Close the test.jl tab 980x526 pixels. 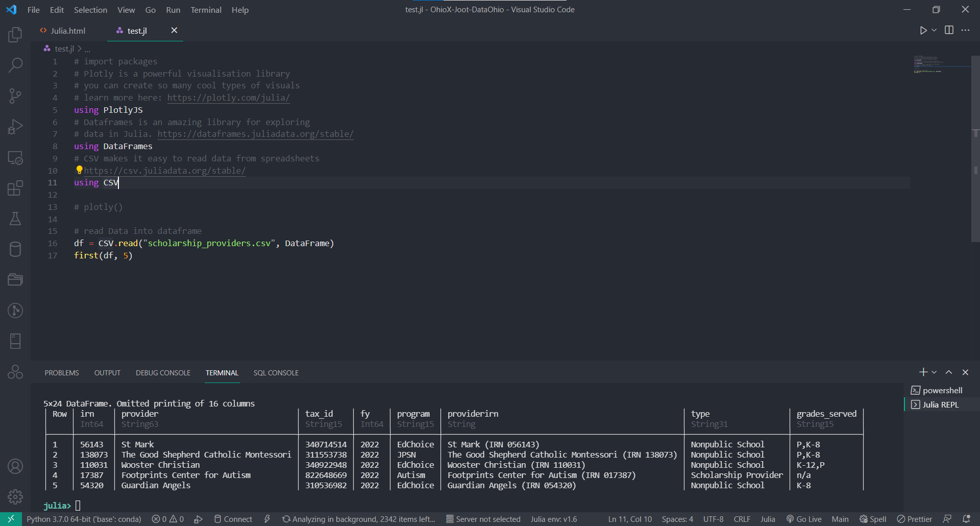tap(174, 30)
